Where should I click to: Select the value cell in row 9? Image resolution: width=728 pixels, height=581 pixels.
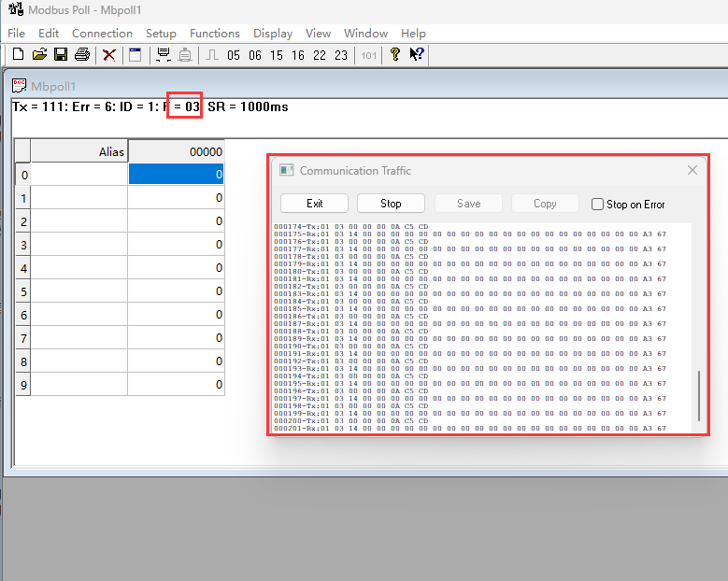176,384
